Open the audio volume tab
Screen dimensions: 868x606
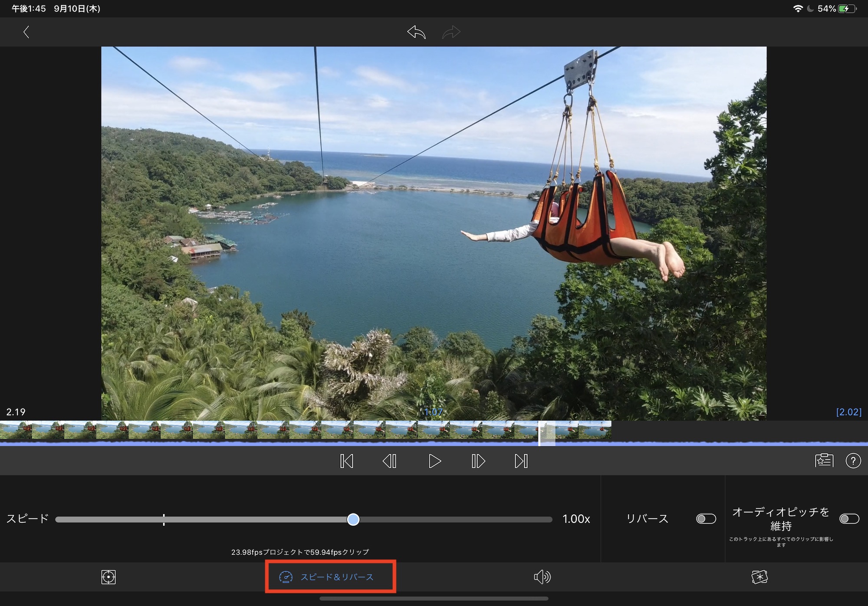tap(542, 577)
